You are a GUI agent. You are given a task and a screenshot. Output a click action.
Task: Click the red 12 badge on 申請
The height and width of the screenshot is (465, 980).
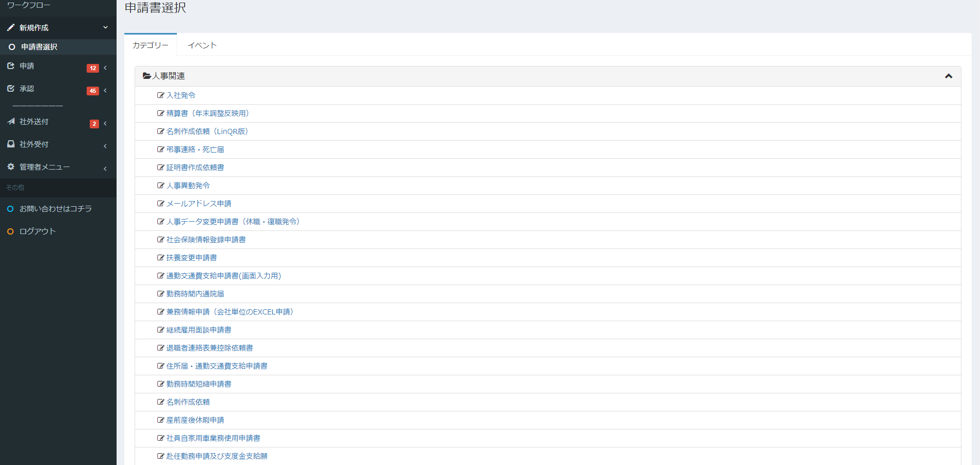pyautogui.click(x=93, y=68)
